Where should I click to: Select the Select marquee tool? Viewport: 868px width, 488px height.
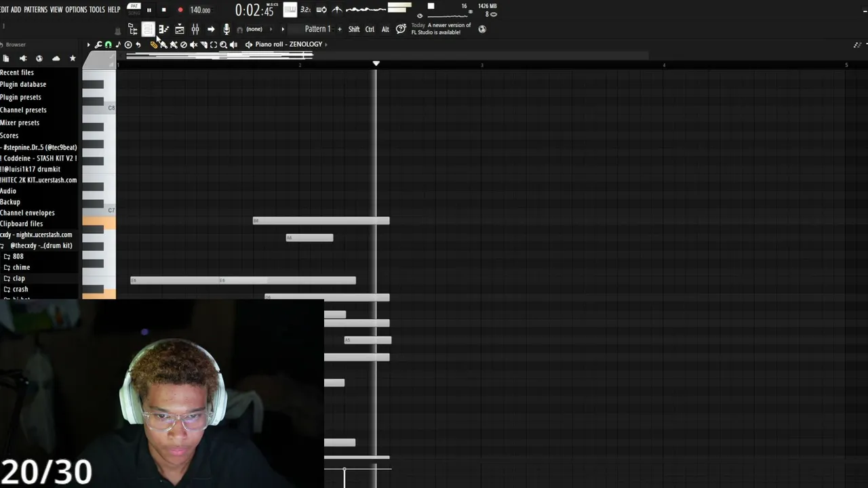[214, 45]
